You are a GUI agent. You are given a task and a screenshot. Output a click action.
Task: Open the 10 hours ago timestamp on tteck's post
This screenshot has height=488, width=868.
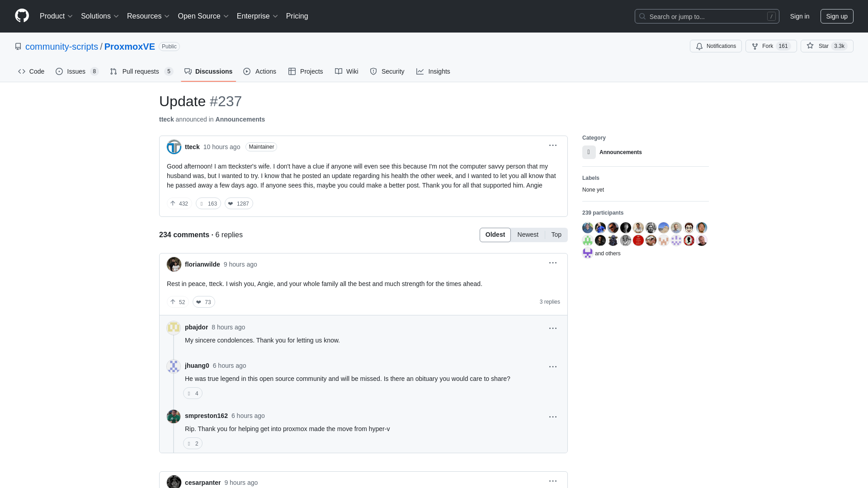222,147
